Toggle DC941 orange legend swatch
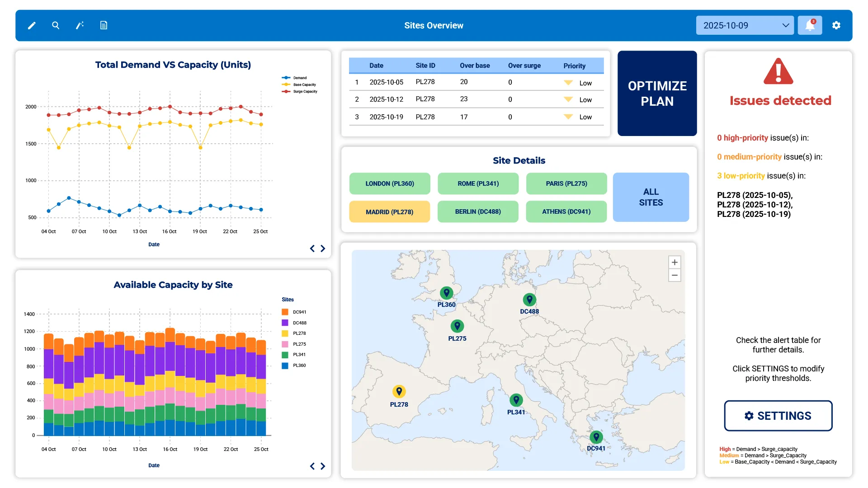Viewport: 868px width, 488px height. pyautogui.click(x=285, y=312)
